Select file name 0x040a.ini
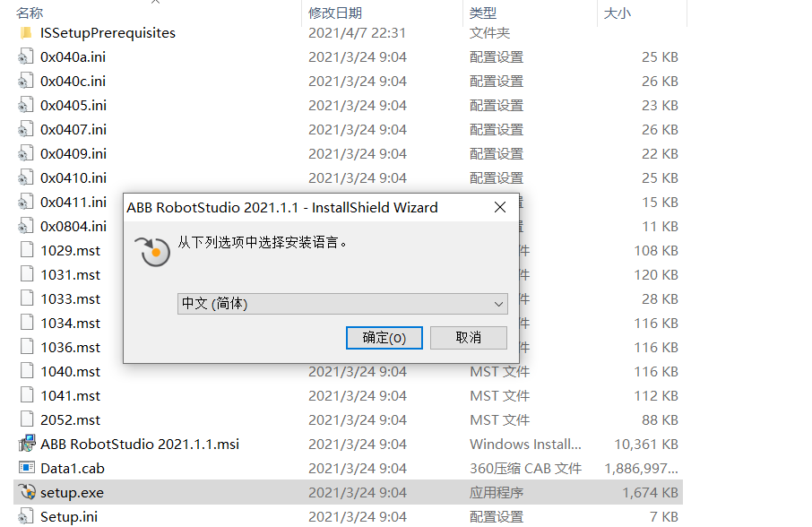The width and height of the screenshot is (812, 527). (73, 57)
